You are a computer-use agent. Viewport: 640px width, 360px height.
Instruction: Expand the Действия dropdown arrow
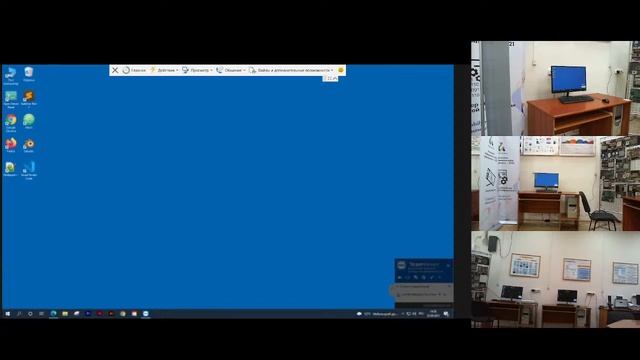[177, 71]
